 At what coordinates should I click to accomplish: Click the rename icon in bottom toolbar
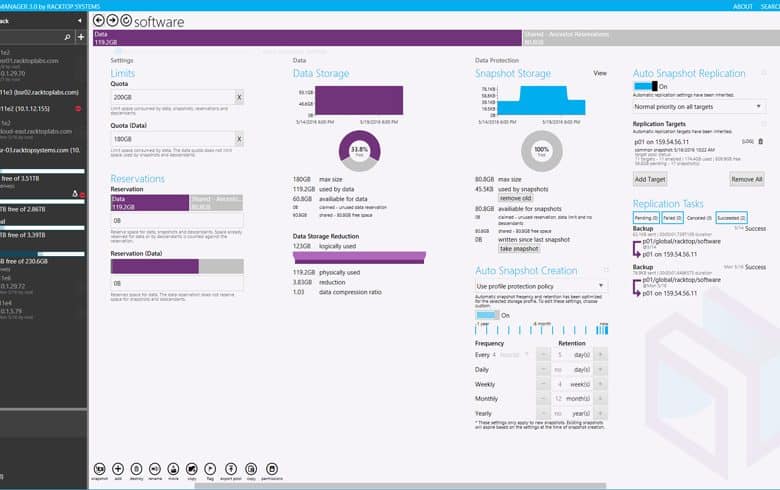click(155, 469)
